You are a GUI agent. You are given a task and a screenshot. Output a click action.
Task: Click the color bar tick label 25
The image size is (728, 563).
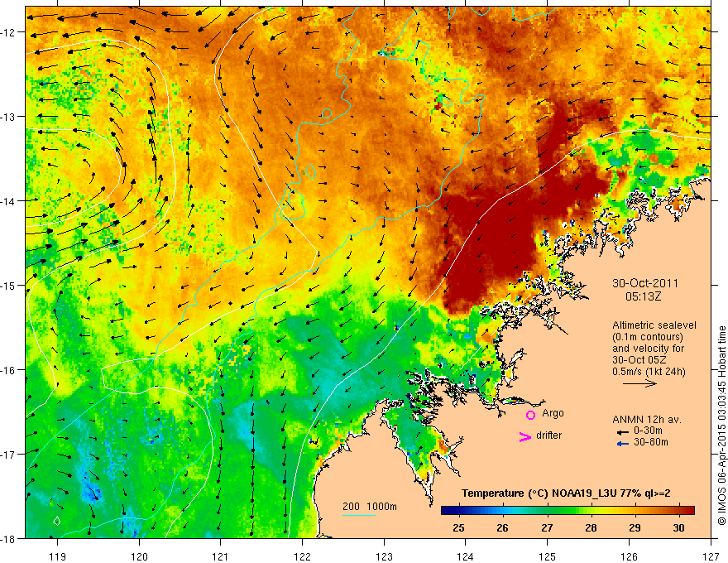click(458, 527)
